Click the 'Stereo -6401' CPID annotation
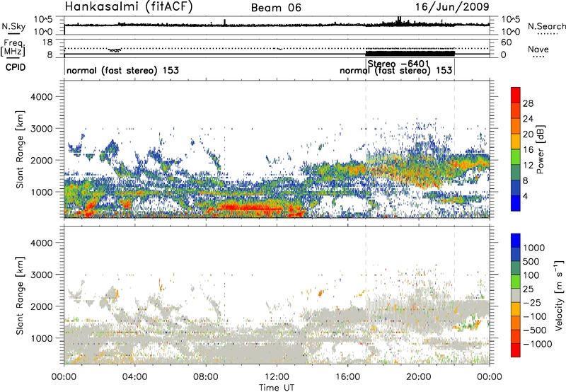The width and height of the screenshot is (566, 392). [398, 64]
